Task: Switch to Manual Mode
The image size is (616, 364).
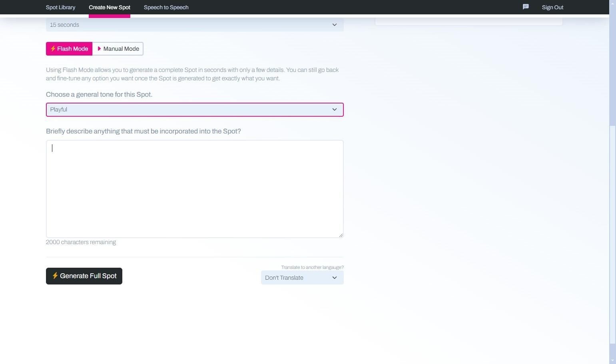Action: coord(118,49)
